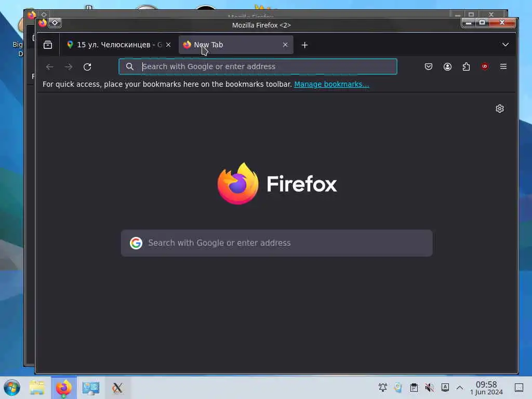Open the uBlock Origin extension icon
Viewport: 532px width, 399px height.
point(485,66)
